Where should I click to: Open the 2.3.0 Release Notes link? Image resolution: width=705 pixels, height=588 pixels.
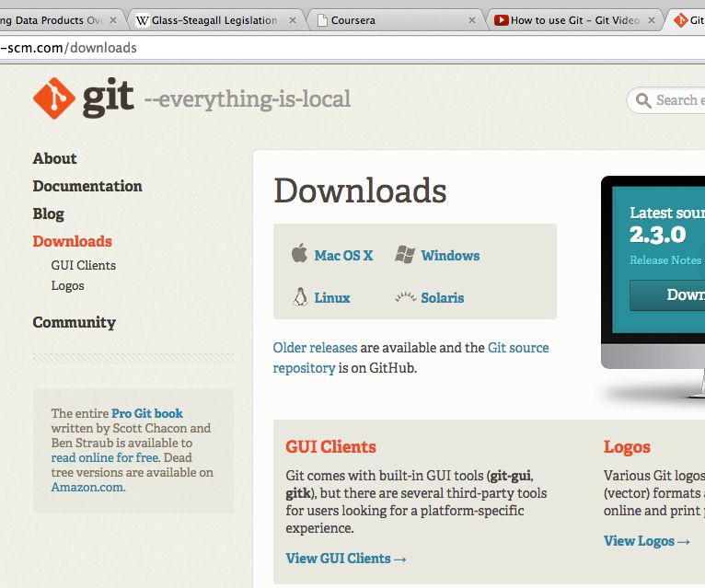click(665, 260)
